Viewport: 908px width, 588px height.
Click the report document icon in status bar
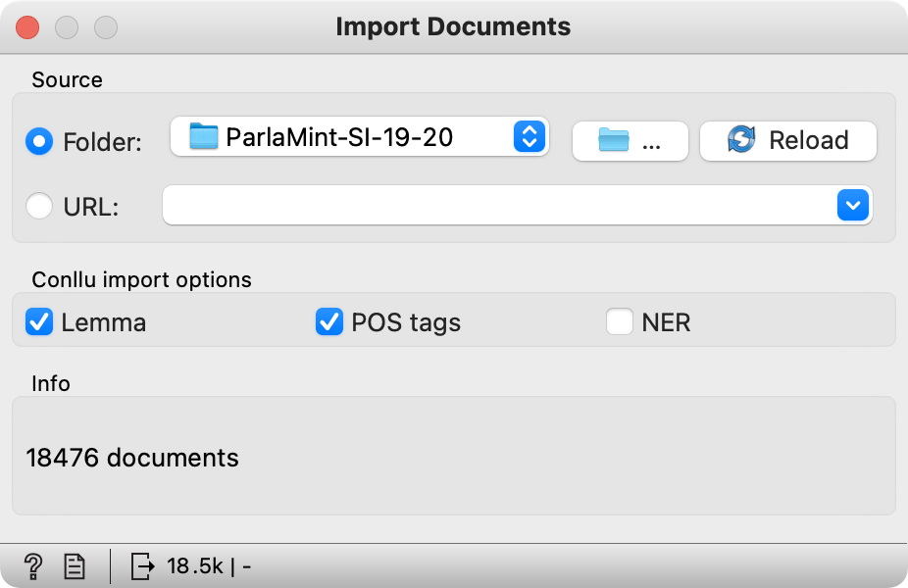74,565
